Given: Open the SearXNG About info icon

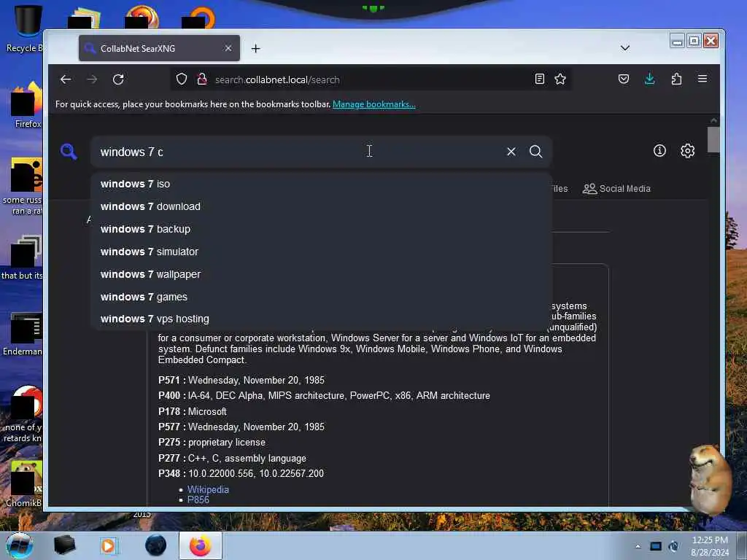Looking at the screenshot, I should [x=659, y=151].
